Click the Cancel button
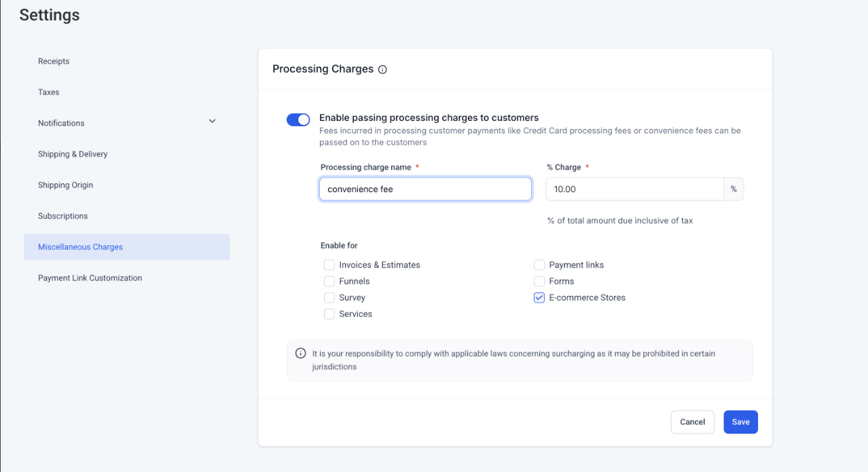868x472 pixels. (692, 422)
